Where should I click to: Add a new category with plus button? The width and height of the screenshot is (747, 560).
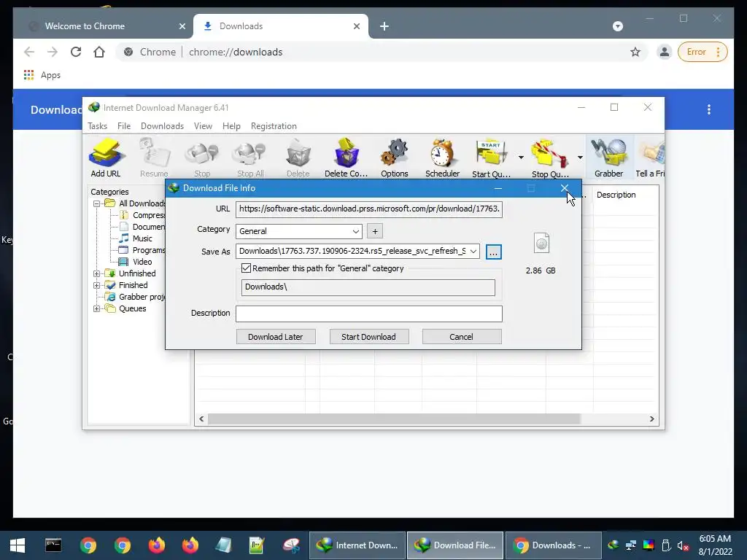coord(375,231)
